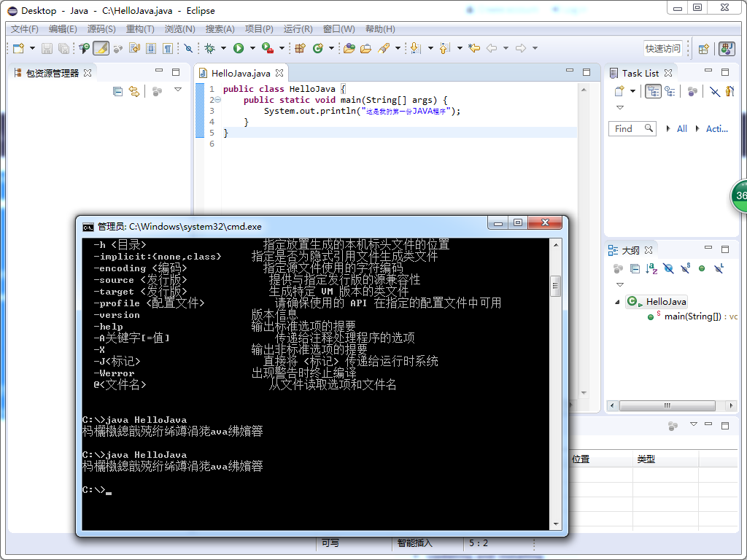747x560 pixels.
Task: Open the package explorer view menu triangle
Action: click(x=178, y=90)
